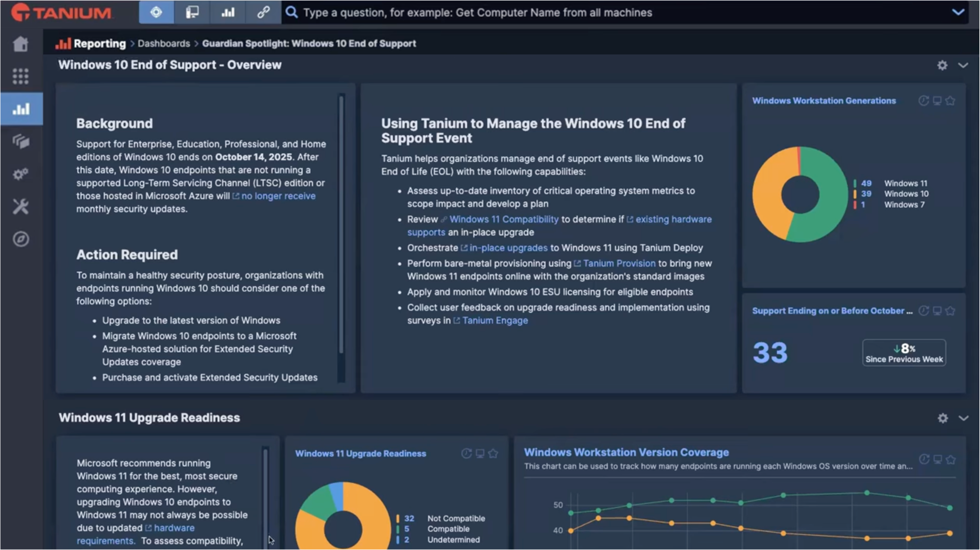Image resolution: width=980 pixels, height=550 pixels.
Task: Select the Interact target icon in top bar
Action: [x=156, y=13]
